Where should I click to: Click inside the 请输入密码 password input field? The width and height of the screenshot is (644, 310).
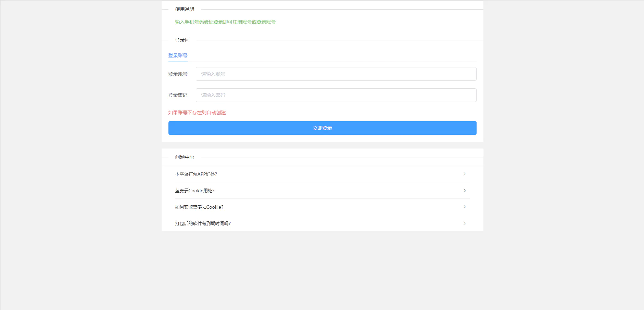[336, 95]
